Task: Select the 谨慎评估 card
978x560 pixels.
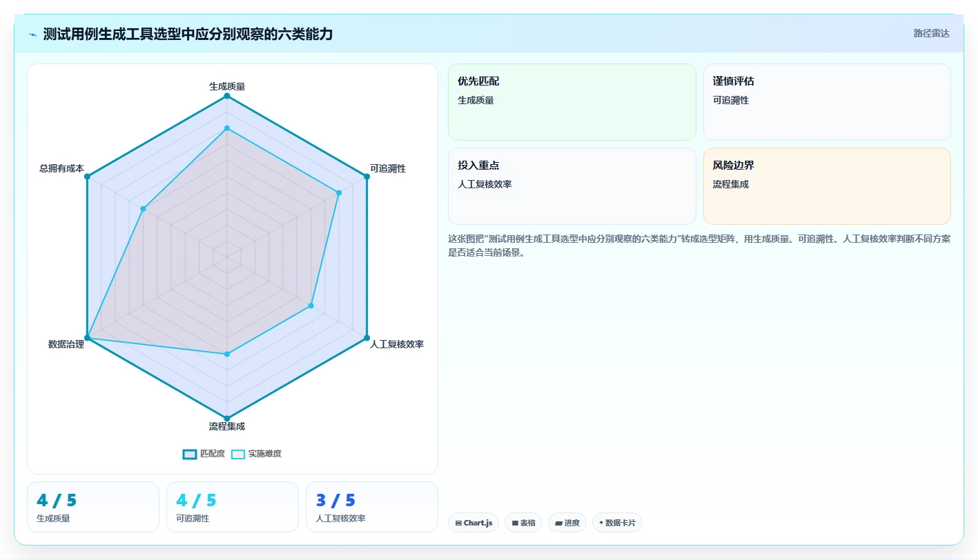Action: pyautogui.click(x=827, y=102)
